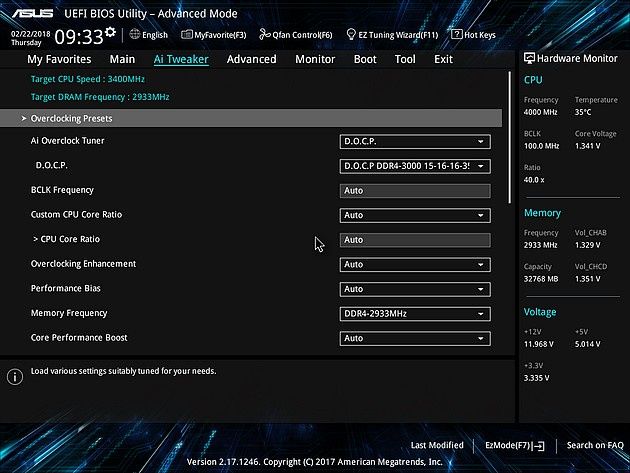This screenshot has width=630, height=473.
Task: Click EZ Tuning Wizard(F11) label
Action: (398, 35)
